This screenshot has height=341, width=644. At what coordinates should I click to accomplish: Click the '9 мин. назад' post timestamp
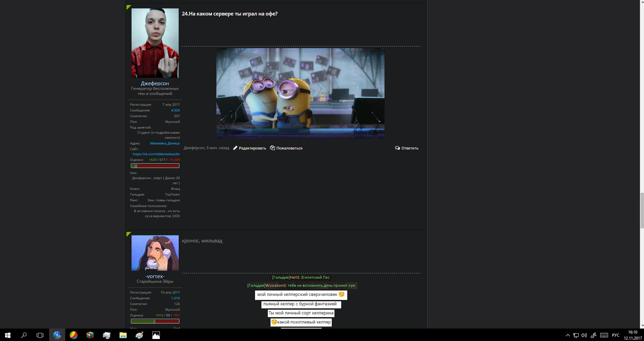click(x=218, y=148)
